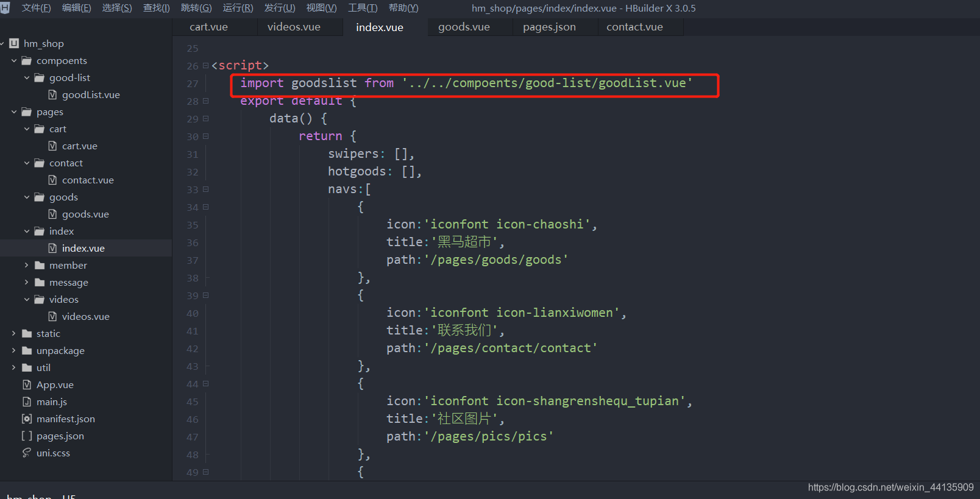Screen dimensions: 980x499
Task: Click the main.js file icon
Action: [x=27, y=402]
